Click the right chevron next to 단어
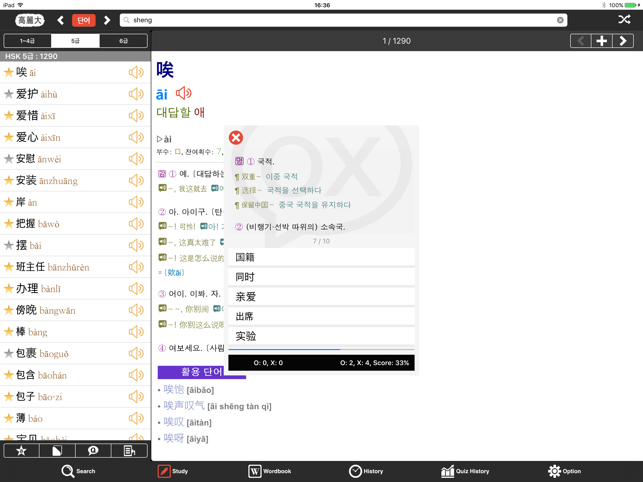643x482 pixels. (107, 20)
